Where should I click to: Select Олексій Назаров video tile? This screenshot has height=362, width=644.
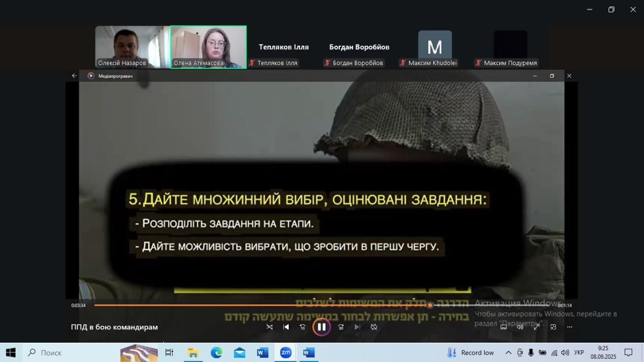[133, 47]
